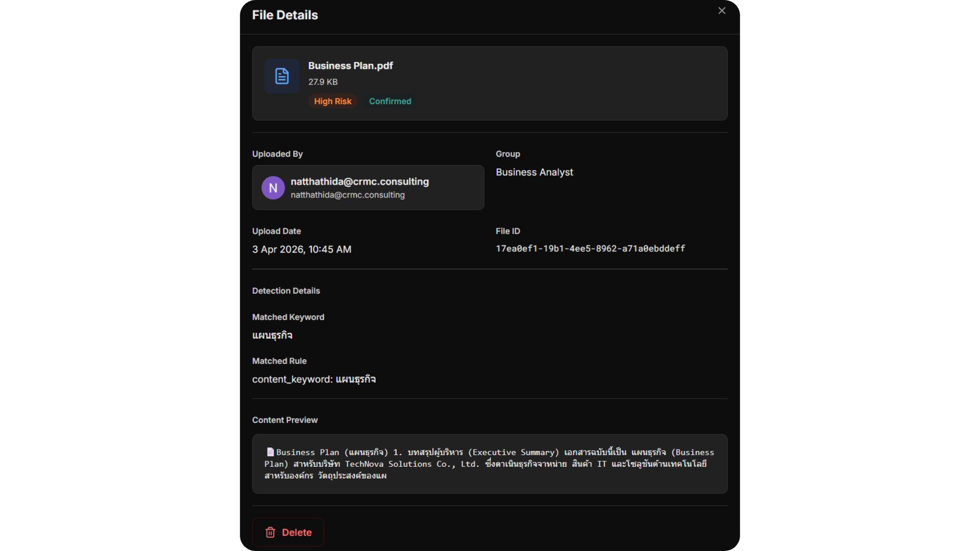
Task: Select the File ID value 17ea0ef1-19b1-4ee5-8962-a71a0ebddeff
Action: 591,248
